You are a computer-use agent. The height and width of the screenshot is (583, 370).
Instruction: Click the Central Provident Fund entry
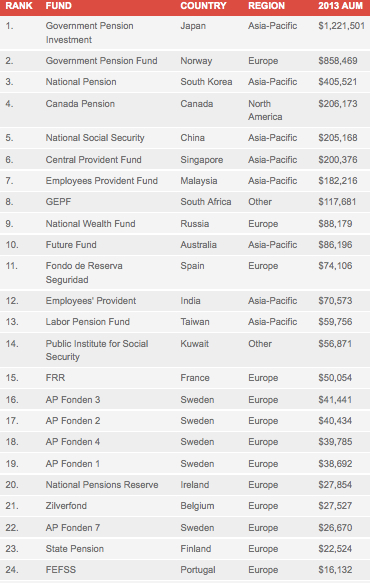pyautogui.click(x=94, y=160)
